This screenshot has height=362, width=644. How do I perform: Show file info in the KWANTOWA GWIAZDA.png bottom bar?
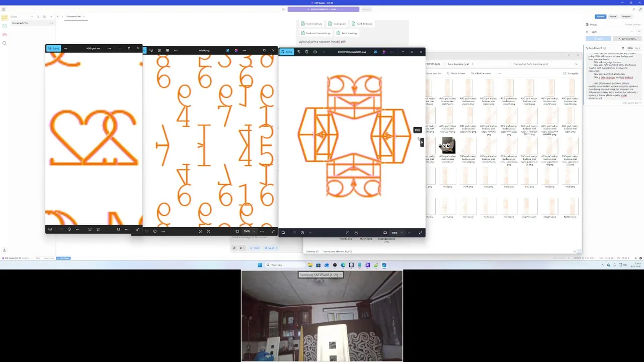[x=302, y=233]
